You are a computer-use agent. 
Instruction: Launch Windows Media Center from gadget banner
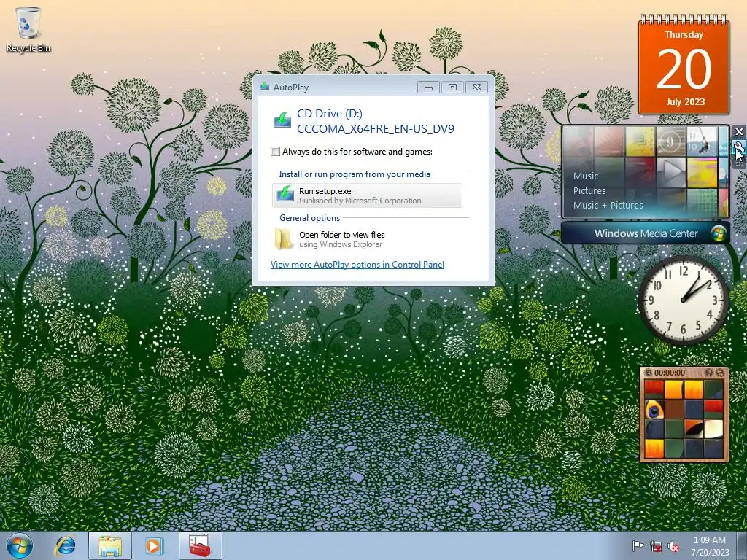click(x=646, y=233)
